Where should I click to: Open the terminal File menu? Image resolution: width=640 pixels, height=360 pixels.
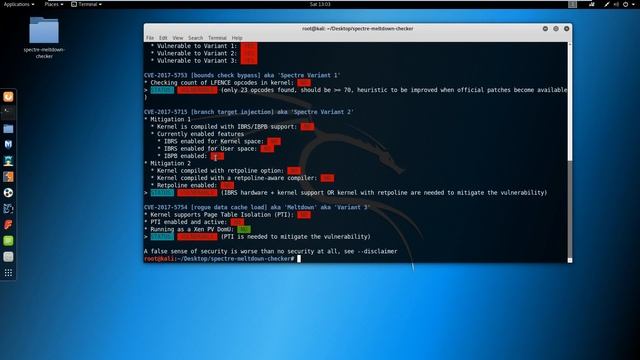150,38
